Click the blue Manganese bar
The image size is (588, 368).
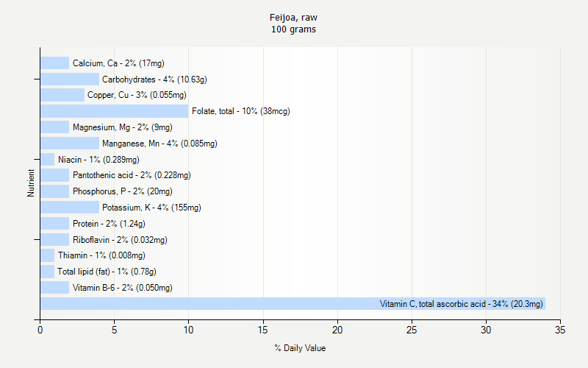pyautogui.click(x=70, y=144)
